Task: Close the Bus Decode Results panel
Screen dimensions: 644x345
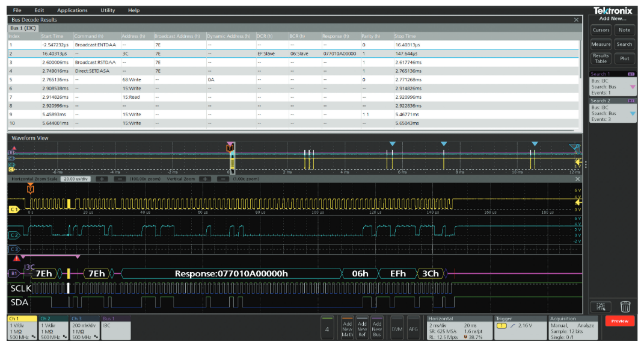Action: click(576, 20)
